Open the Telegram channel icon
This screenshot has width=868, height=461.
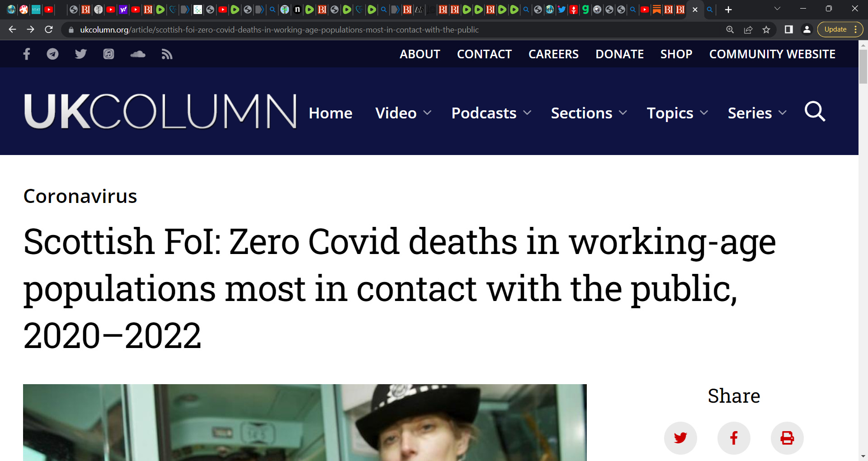[53, 54]
